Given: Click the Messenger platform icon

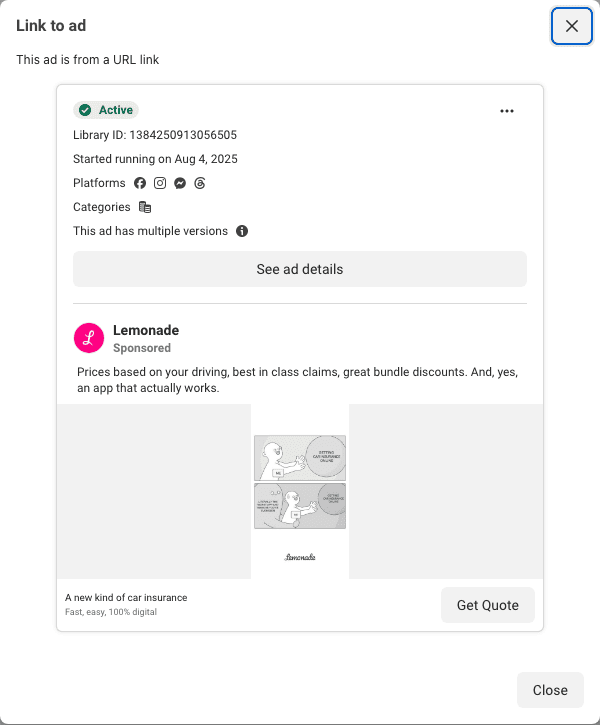Looking at the screenshot, I should coord(180,183).
